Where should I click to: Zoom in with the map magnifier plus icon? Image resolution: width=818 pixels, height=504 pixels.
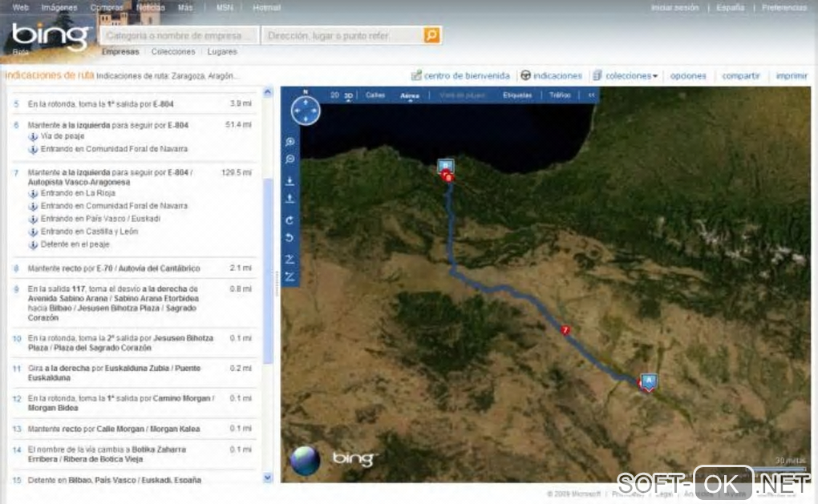[290, 142]
